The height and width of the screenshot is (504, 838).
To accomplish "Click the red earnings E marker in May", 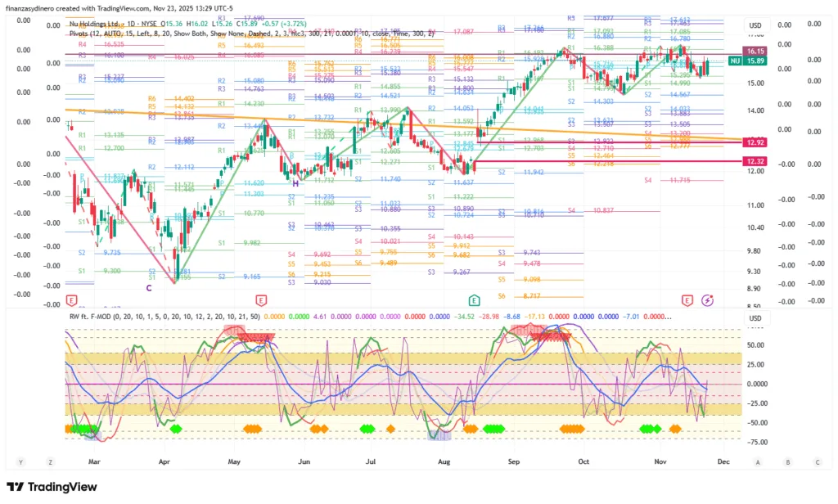I will click(261, 300).
